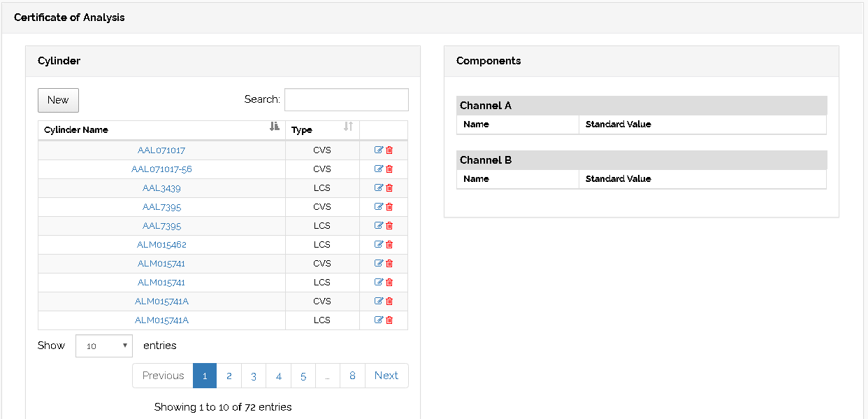Viewport: 868px width, 419px height.
Task: Sort table by Type column
Action: (x=322, y=129)
